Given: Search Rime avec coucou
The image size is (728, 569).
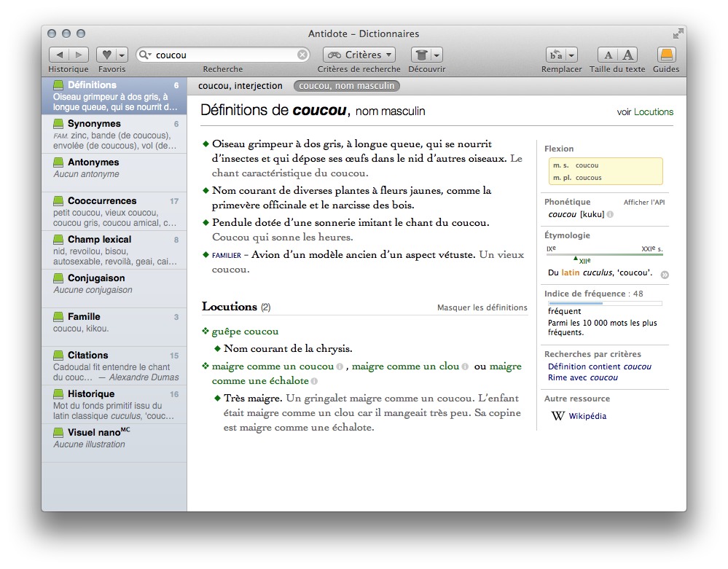Looking at the screenshot, I should (583, 378).
